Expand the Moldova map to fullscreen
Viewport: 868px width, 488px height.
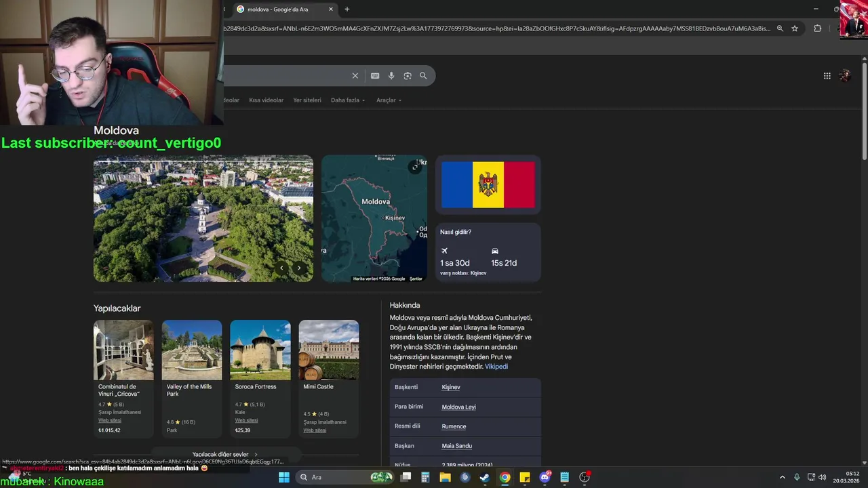(415, 167)
